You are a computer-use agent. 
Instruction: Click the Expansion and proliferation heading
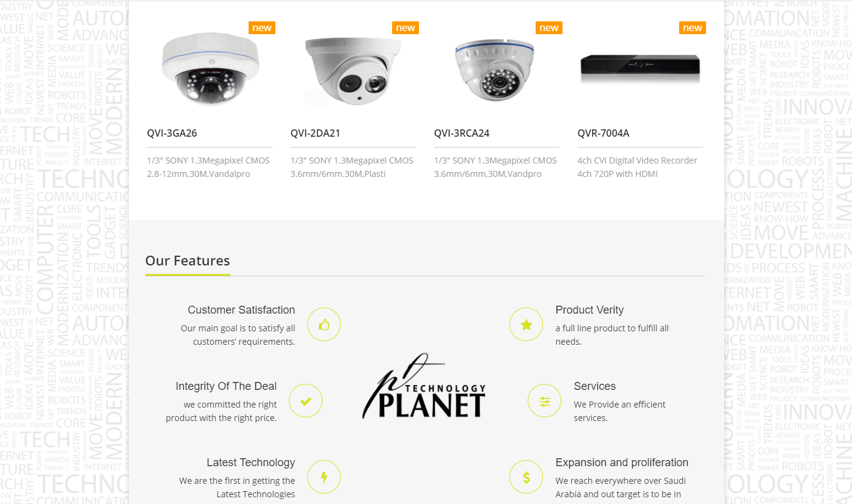622,463
